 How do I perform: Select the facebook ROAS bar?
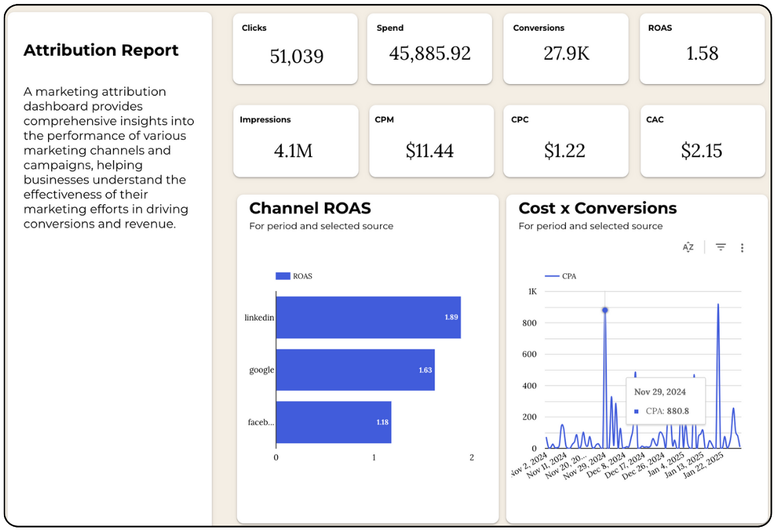tap(333, 422)
